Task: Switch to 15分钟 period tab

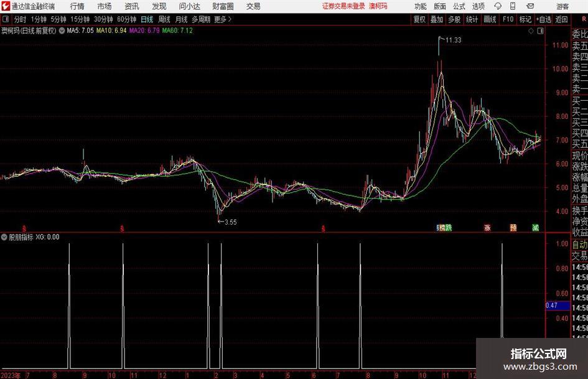Action: [80, 19]
